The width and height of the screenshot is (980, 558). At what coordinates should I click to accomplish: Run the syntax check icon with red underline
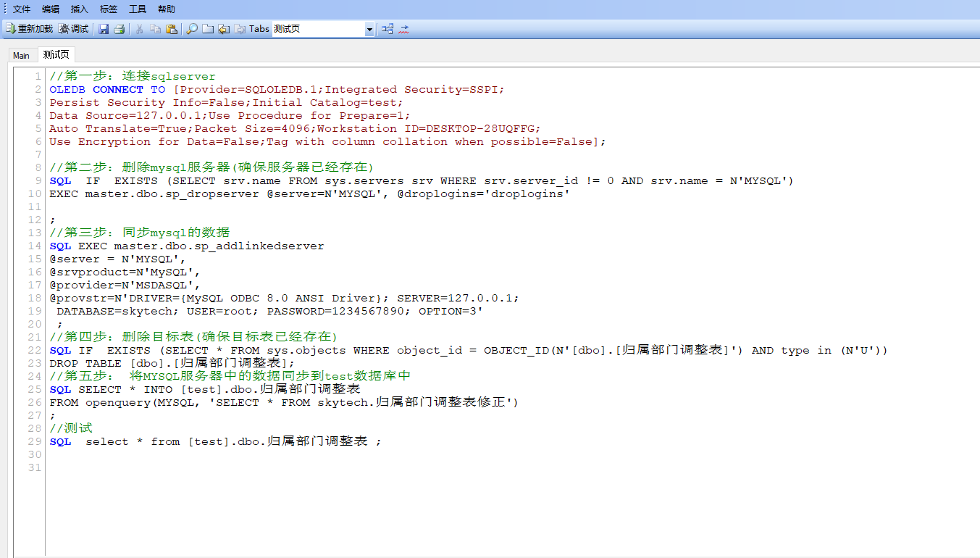[x=404, y=29]
